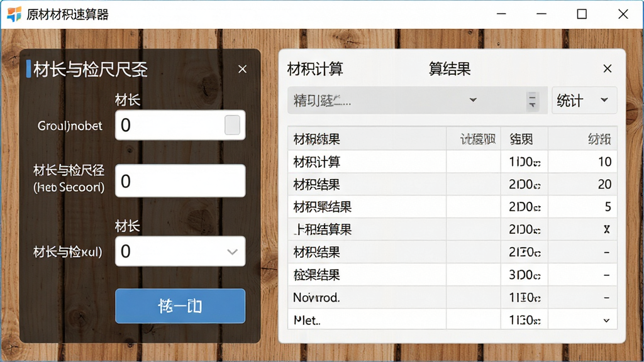Click the value 10 cell
Viewport: 644px width, 362px height.
pyautogui.click(x=582, y=162)
